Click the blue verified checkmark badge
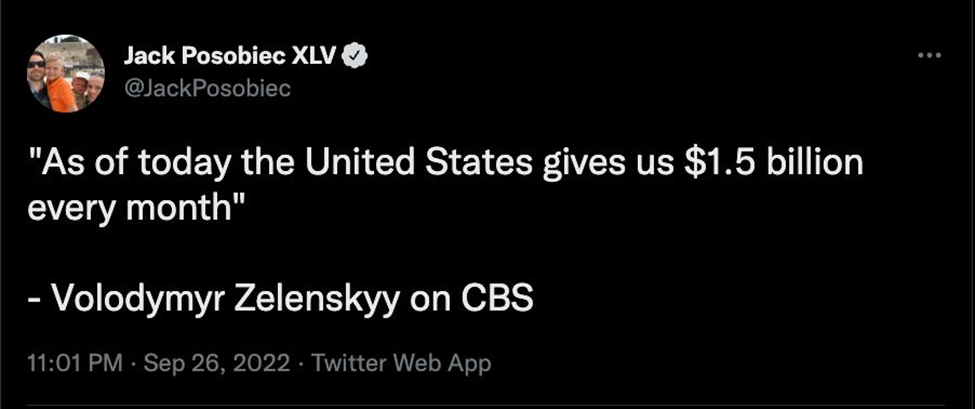This screenshot has height=409, width=975. point(356,58)
